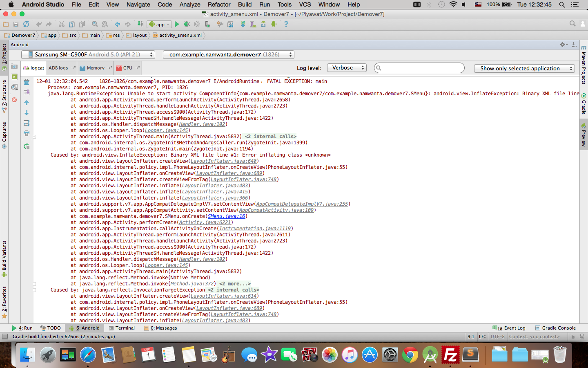Open FileZilla from the Dock

(x=450, y=355)
